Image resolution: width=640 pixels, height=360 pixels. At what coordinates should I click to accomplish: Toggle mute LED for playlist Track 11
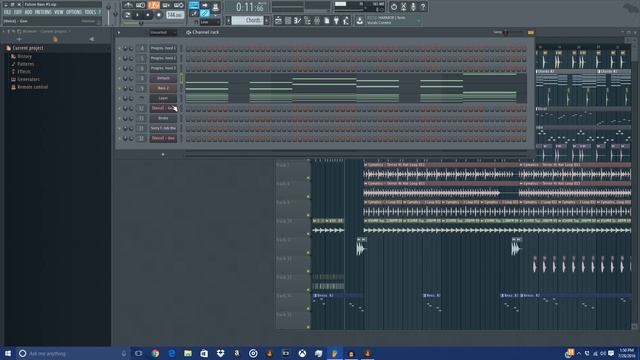[x=308, y=253]
